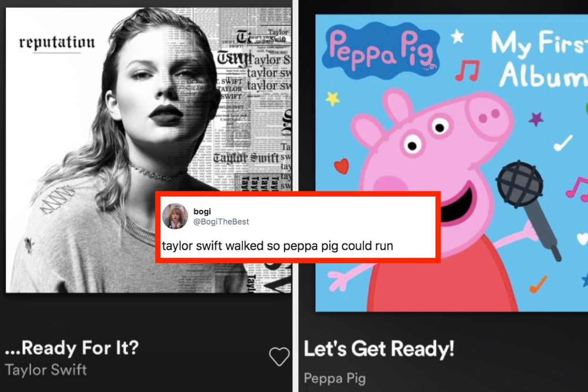
Task: Select the "...Ready For It?" song title
Action: click(x=72, y=348)
